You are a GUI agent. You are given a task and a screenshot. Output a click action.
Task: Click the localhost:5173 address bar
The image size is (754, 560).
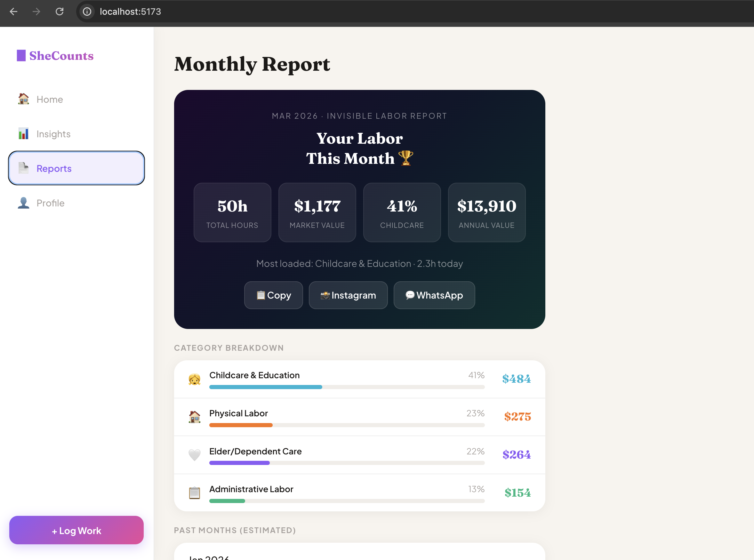(x=130, y=12)
